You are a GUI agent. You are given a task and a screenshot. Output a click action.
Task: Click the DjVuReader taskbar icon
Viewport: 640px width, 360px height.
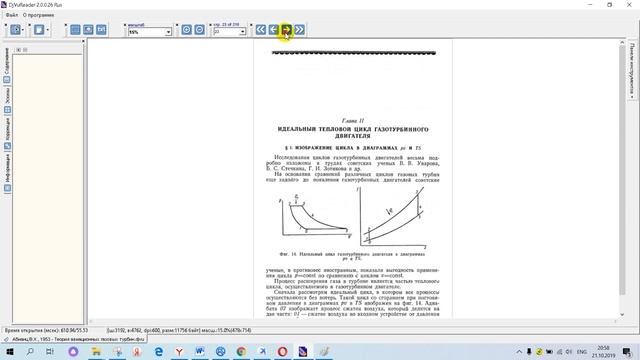point(303,351)
